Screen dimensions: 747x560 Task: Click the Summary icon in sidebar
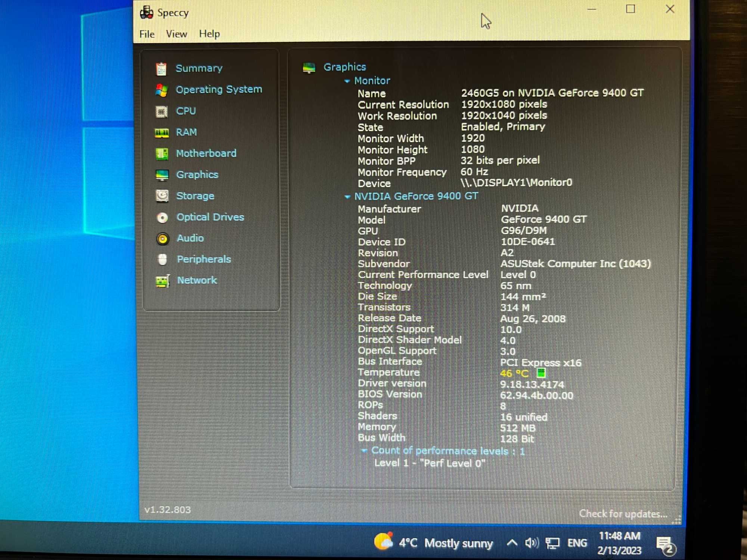tap(164, 68)
